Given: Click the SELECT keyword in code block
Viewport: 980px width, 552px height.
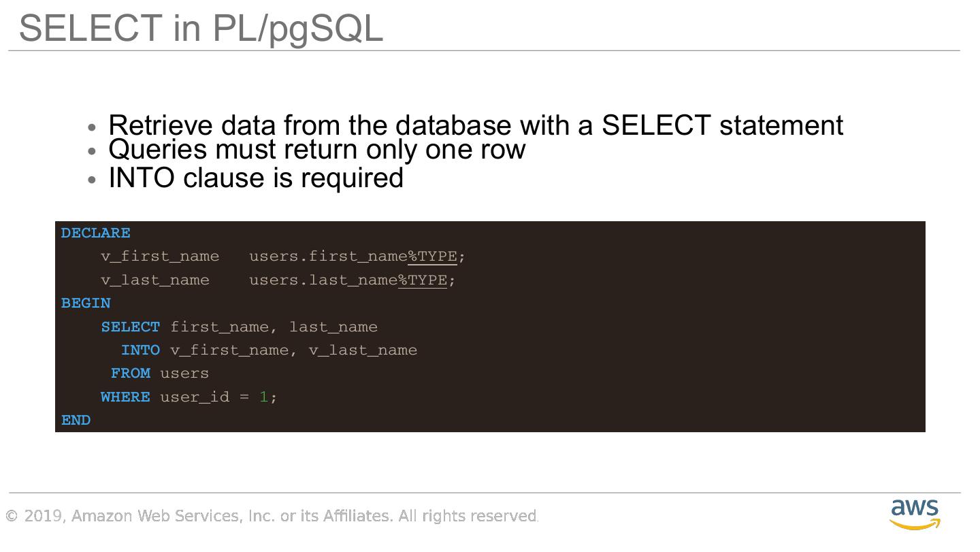Looking at the screenshot, I should (x=131, y=327).
